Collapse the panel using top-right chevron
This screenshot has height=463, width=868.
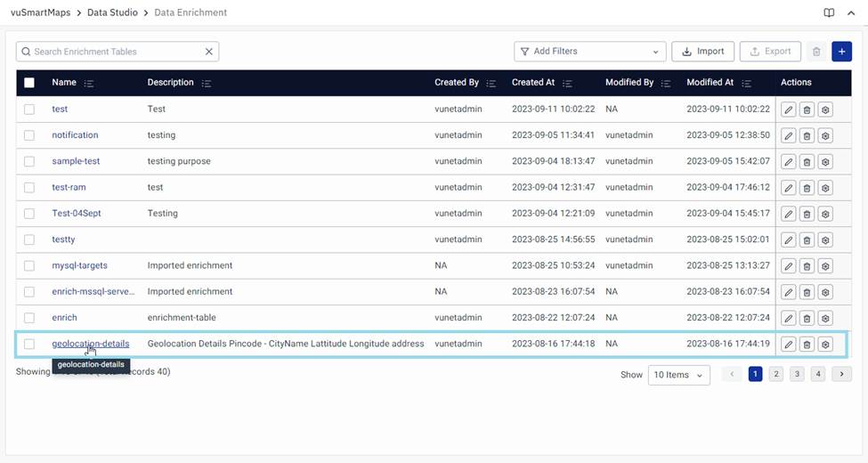pos(851,13)
